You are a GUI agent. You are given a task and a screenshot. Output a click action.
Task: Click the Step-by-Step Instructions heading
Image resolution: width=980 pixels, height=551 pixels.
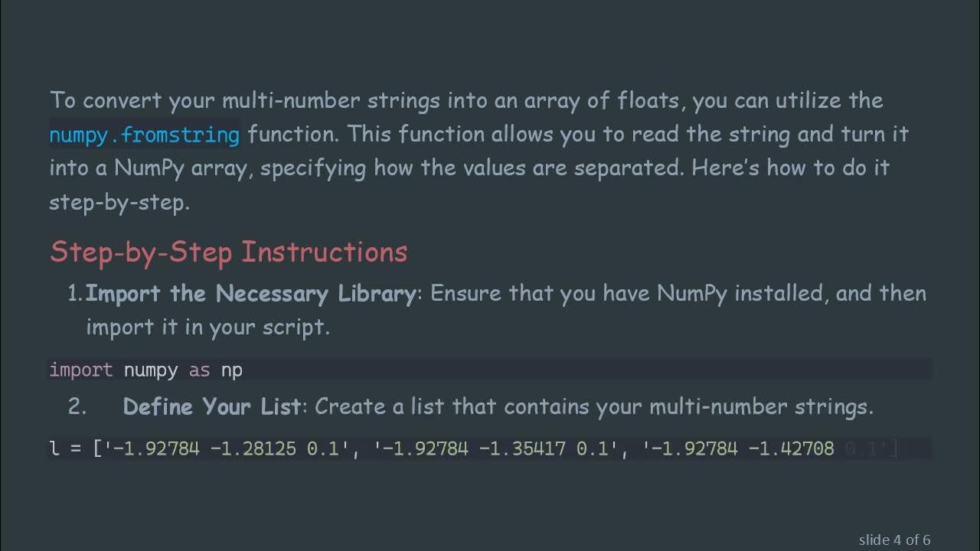(x=228, y=252)
